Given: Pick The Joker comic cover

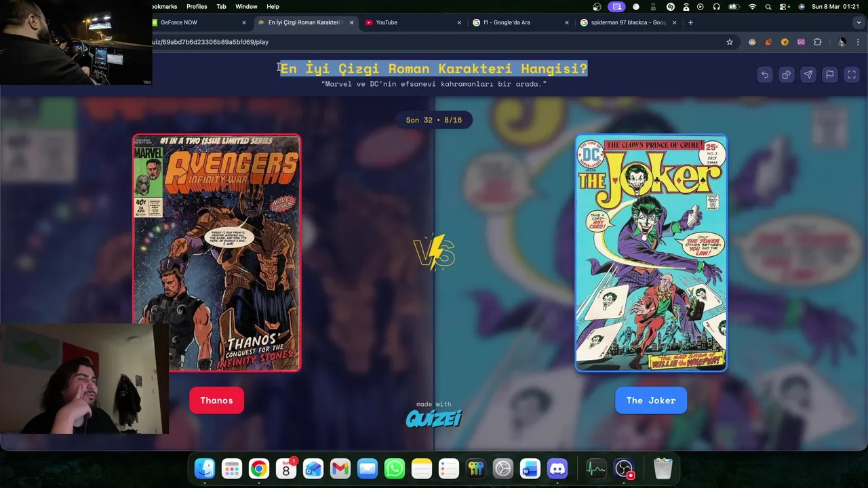Looking at the screenshot, I should [651, 253].
